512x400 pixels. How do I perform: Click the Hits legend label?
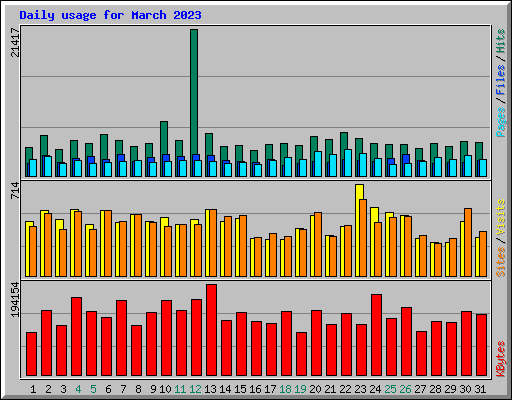pyautogui.click(x=501, y=41)
